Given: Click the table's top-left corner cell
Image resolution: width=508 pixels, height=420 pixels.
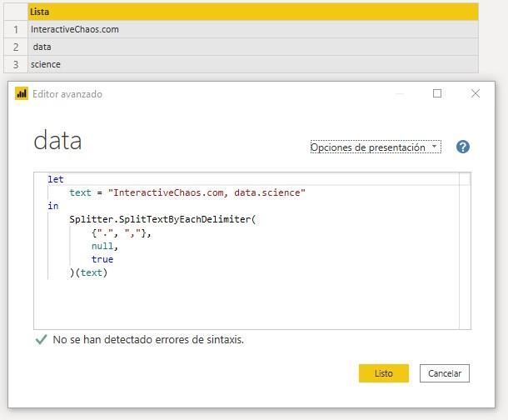Looking at the screenshot, I should (15, 12).
